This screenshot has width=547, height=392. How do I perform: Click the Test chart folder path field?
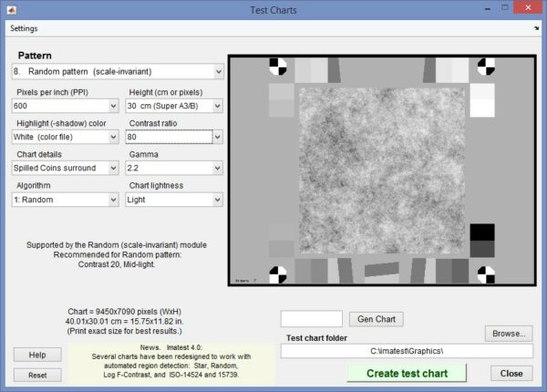407,351
